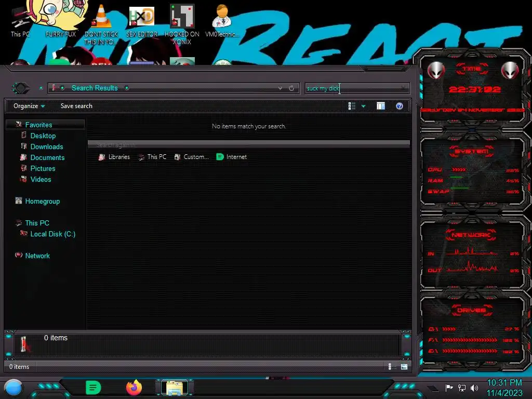
Task: Click the F:\ drive usage bar
Action: pyautogui.click(x=470, y=340)
